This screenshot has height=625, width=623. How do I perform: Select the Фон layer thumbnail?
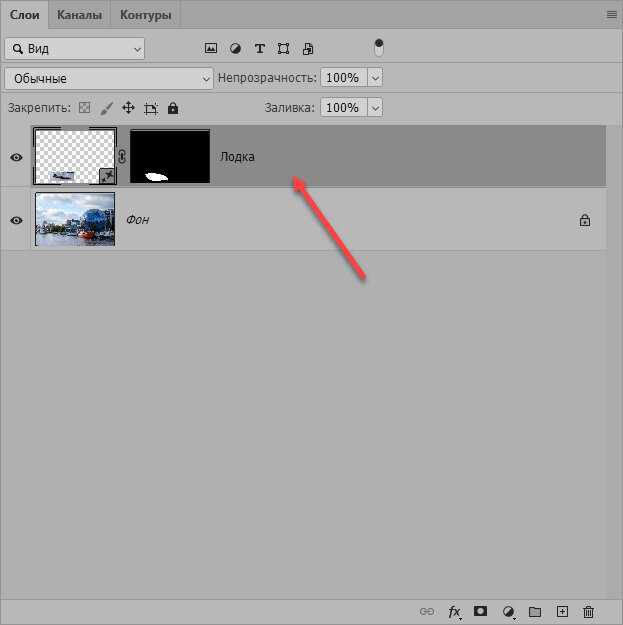click(75, 219)
